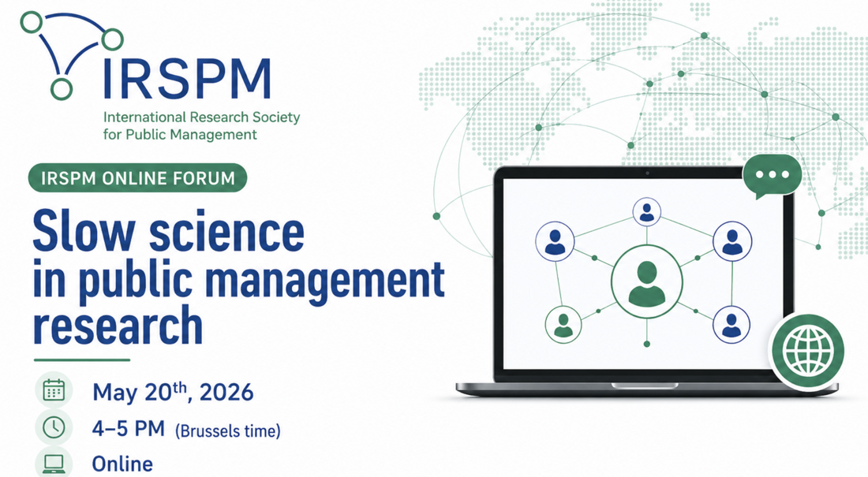This screenshot has height=477, width=868.
Task: Click the laptop icon beside Online
Action: [54, 463]
